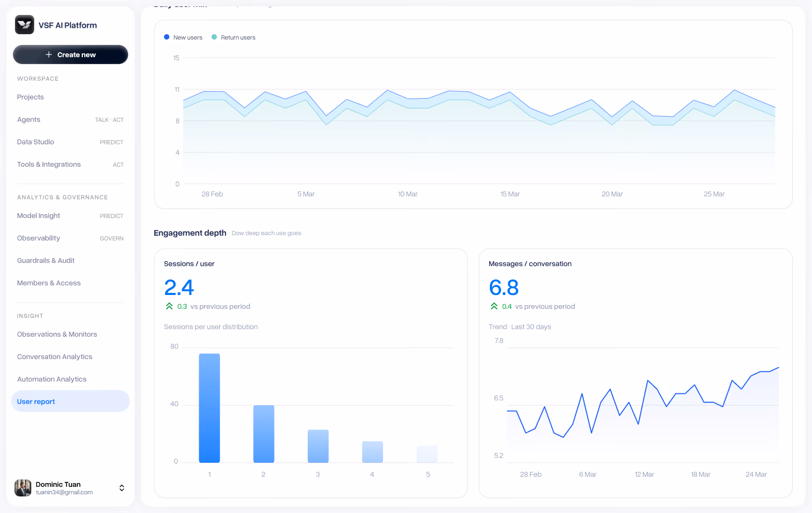Click the Engagement depth heading

[x=190, y=233]
